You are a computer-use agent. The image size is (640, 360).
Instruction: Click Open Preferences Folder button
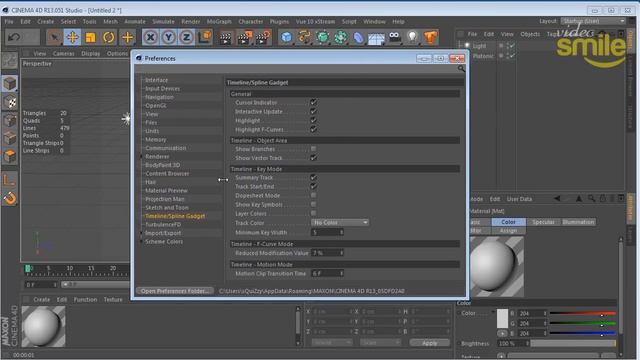pos(175,291)
